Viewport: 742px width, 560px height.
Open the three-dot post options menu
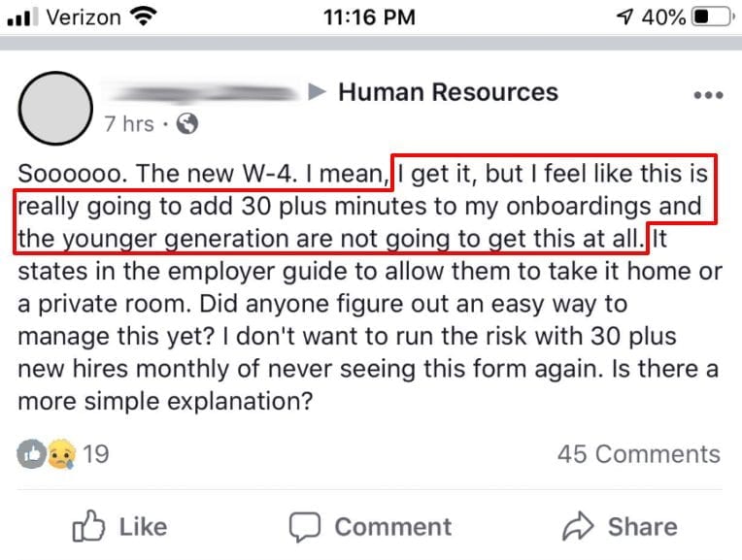[708, 95]
